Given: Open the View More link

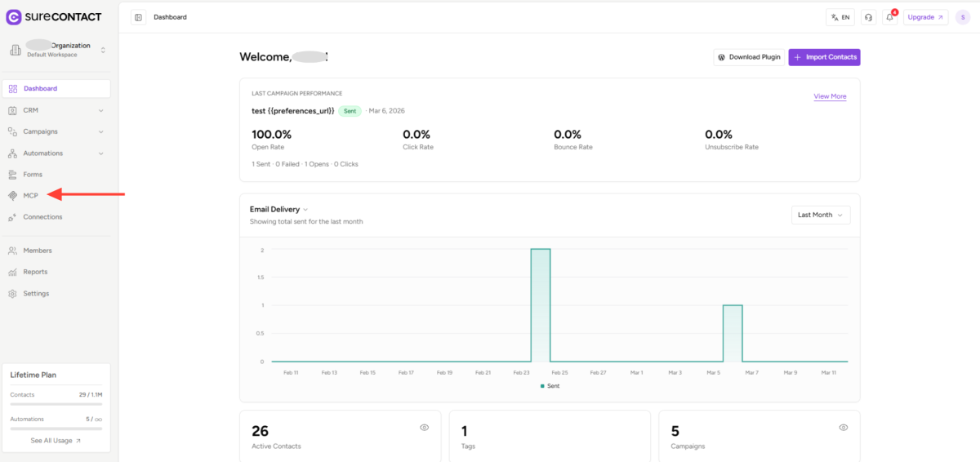Looking at the screenshot, I should pyautogui.click(x=830, y=96).
